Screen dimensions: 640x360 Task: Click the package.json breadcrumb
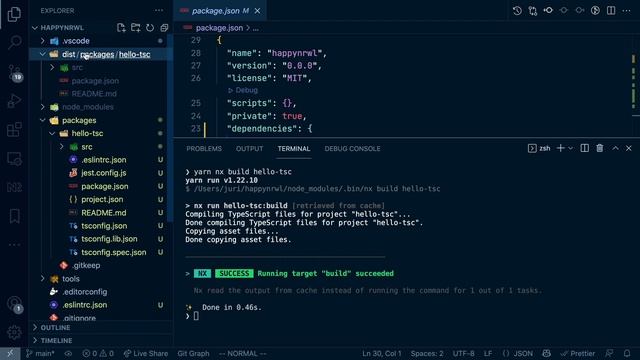click(219, 28)
